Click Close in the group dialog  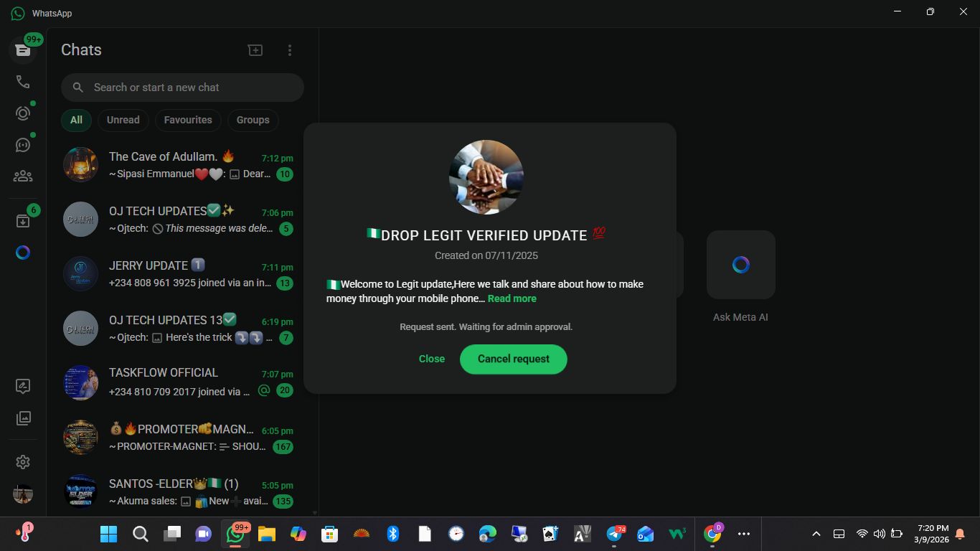coord(432,359)
